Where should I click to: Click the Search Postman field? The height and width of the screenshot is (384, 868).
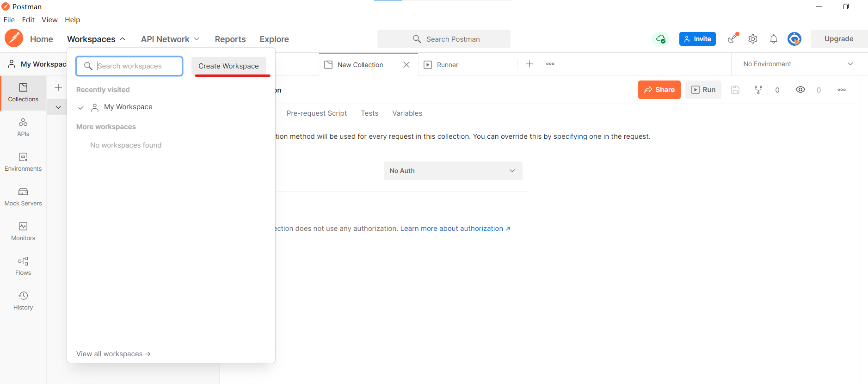tap(444, 39)
